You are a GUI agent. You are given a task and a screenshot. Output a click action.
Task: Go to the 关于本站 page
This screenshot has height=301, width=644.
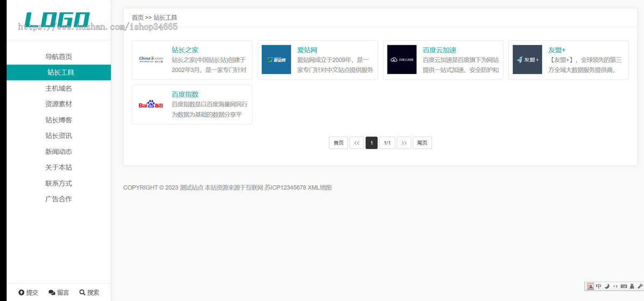point(58,167)
